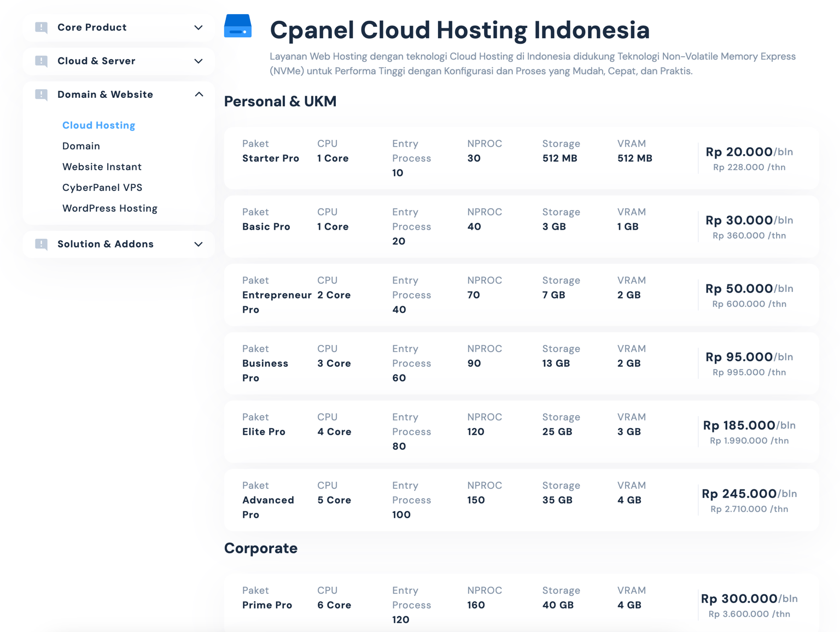Click the Rp 2.710.000 /thn yearly price
840x632 pixels.
[749, 509]
